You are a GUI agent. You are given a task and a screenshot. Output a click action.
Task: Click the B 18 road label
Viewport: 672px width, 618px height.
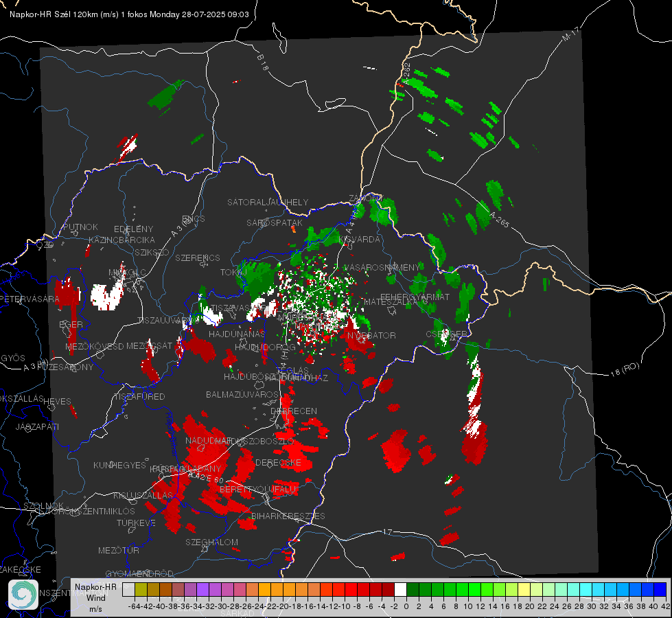262,62
